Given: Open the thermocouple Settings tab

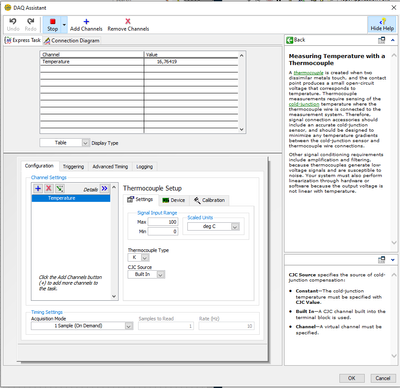Looking at the screenshot, I should 140,199.
